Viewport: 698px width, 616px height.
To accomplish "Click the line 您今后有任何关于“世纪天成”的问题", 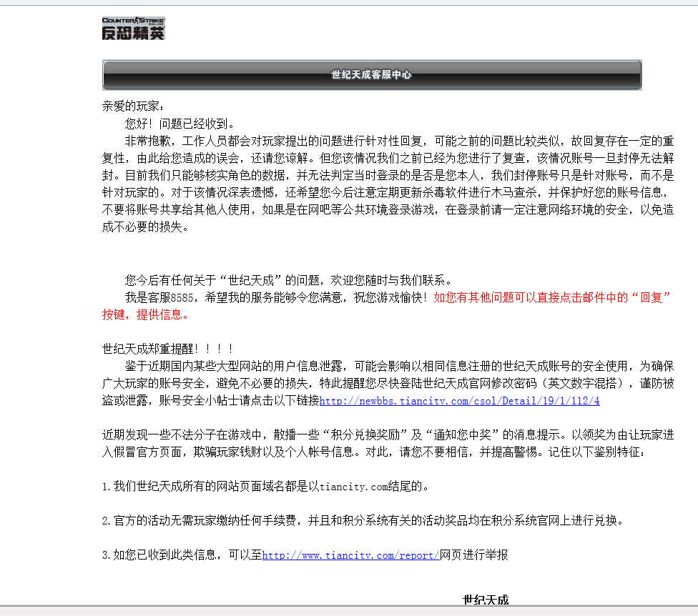I will (290, 280).
